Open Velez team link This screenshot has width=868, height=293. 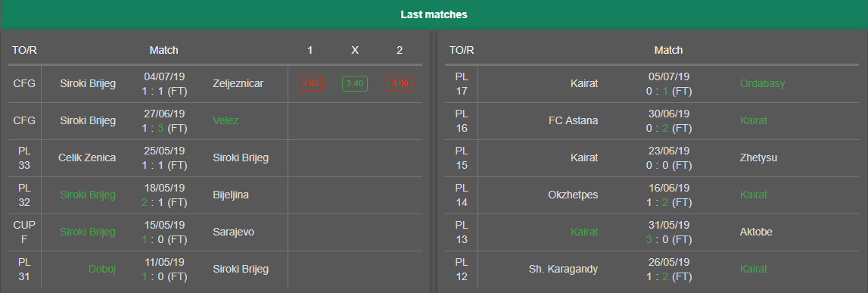tap(226, 120)
